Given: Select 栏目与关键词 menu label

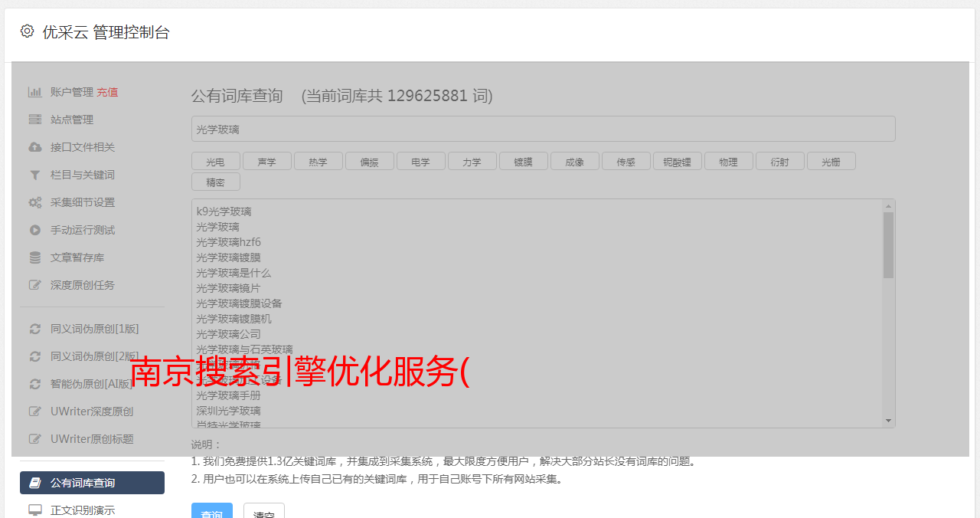Looking at the screenshot, I should click(83, 175).
